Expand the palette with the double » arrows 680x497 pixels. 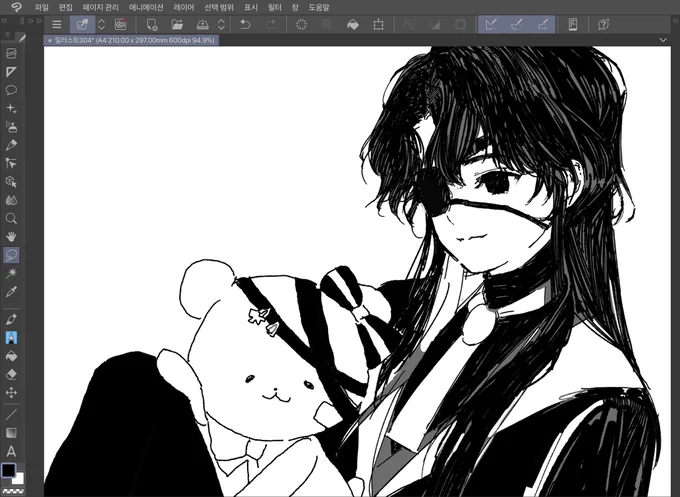coord(35,20)
